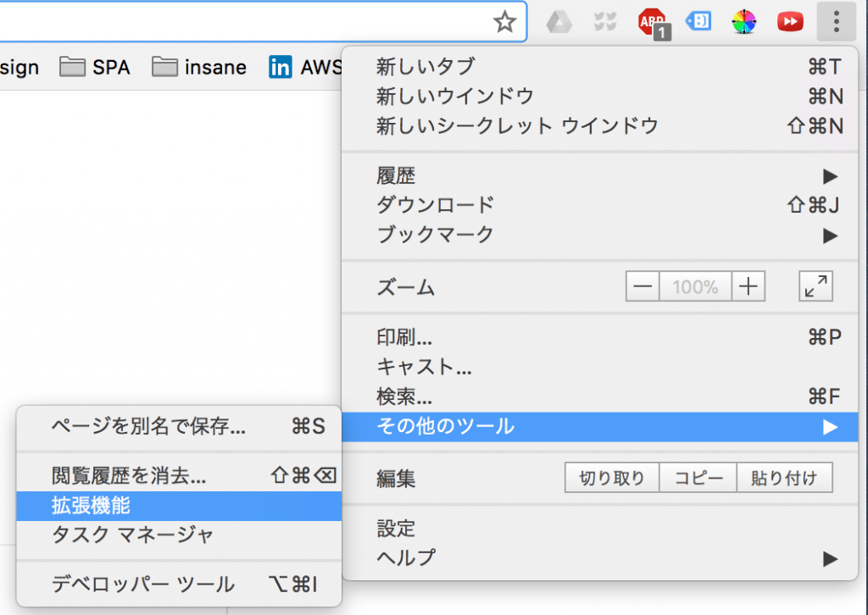
Task: Open the LinkedIn AWS bookmark
Action: pos(305,68)
